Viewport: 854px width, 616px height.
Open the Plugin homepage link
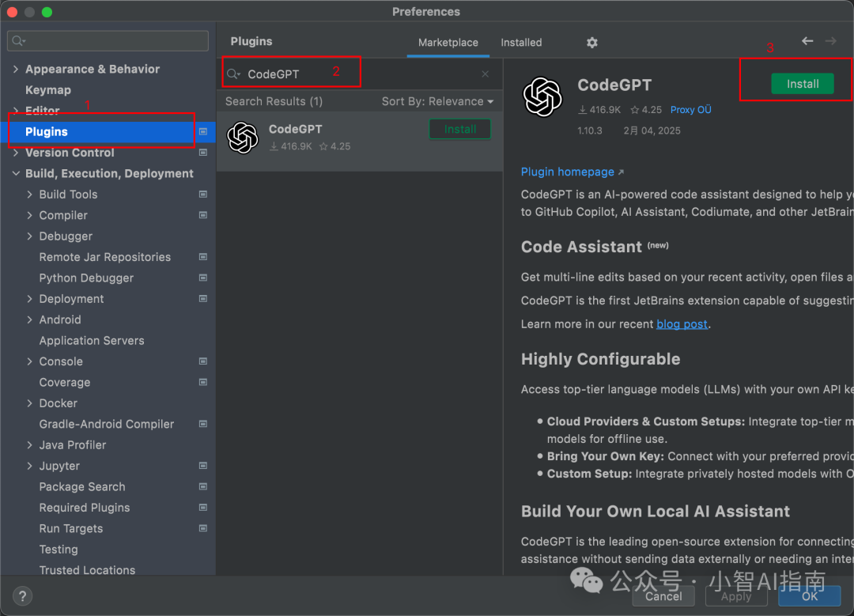coord(568,172)
